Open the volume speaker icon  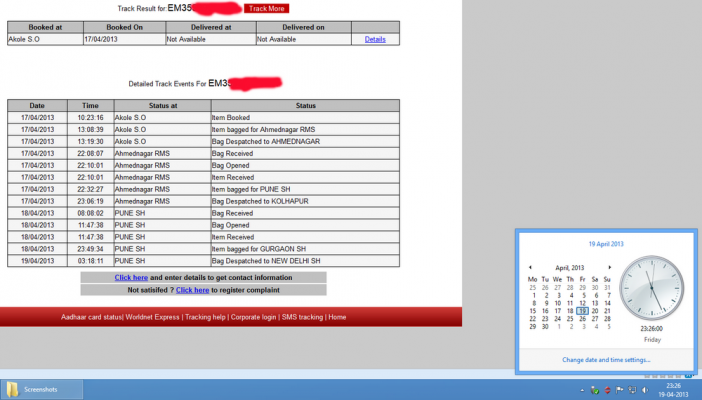(645, 390)
